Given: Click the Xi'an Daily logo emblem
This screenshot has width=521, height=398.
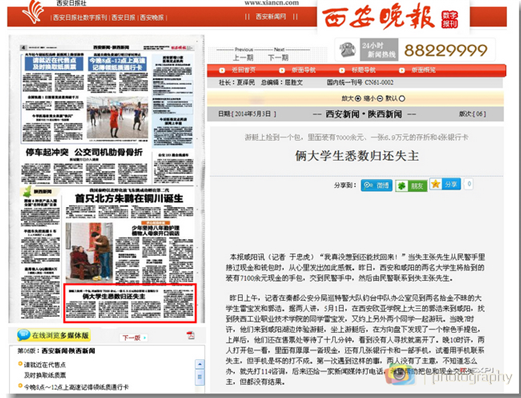Looking at the screenshot, I should point(33,12).
